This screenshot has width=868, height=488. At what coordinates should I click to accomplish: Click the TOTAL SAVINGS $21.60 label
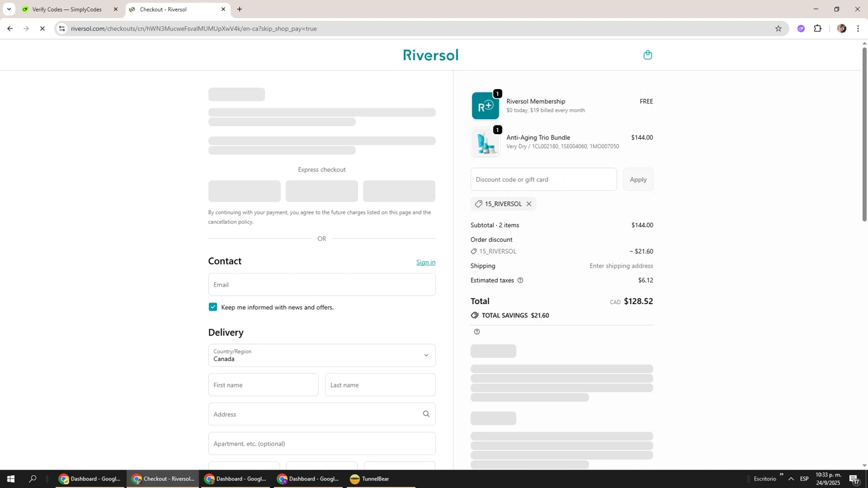coord(510,316)
